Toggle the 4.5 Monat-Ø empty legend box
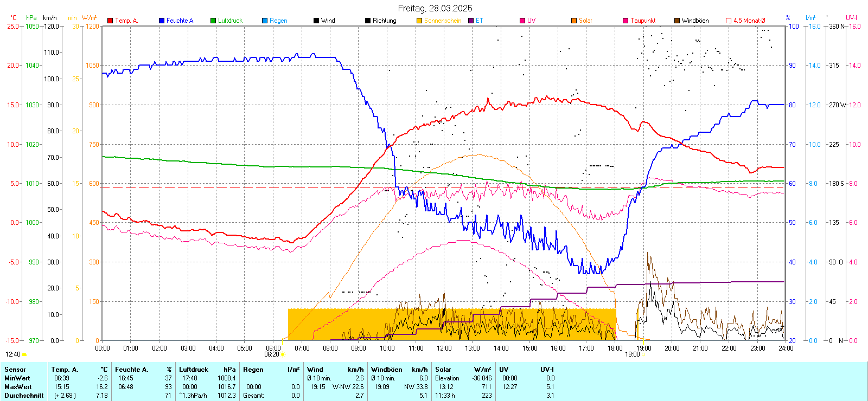 [729, 21]
